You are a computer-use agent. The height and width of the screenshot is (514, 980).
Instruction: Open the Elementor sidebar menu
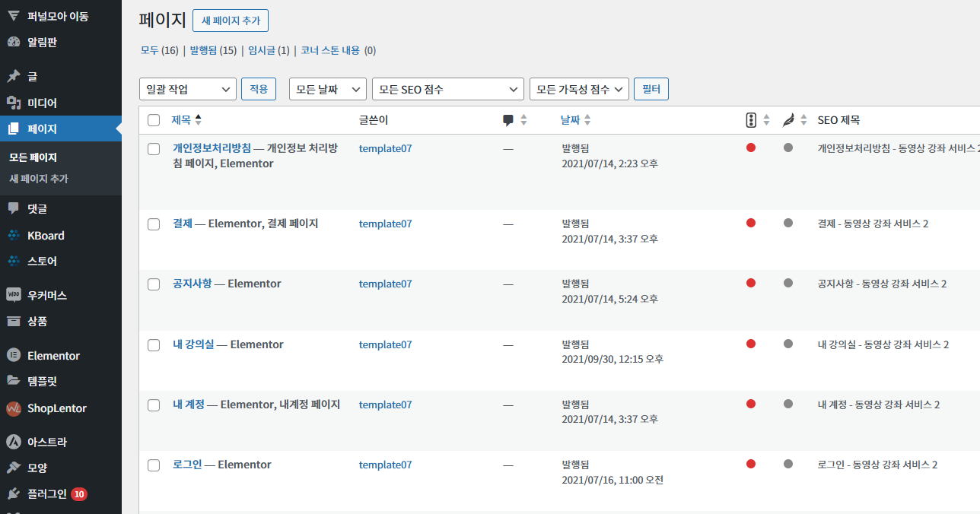point(61,355)
